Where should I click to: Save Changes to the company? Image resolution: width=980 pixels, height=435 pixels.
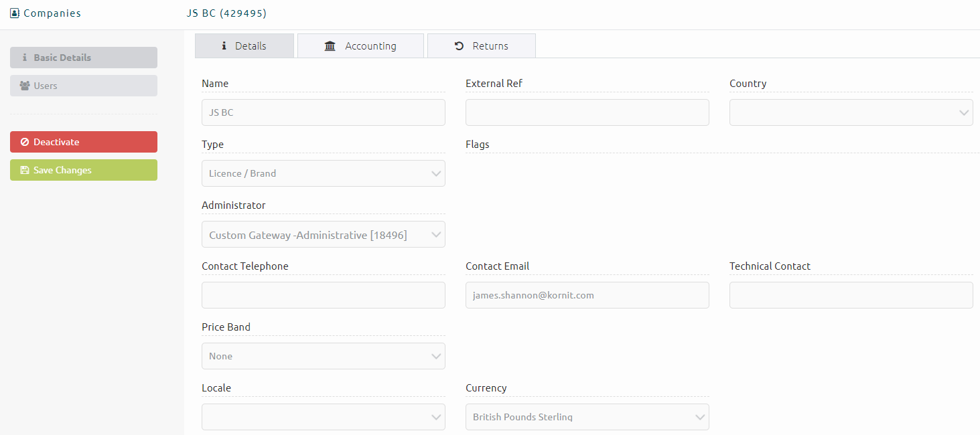click(84, 170)
